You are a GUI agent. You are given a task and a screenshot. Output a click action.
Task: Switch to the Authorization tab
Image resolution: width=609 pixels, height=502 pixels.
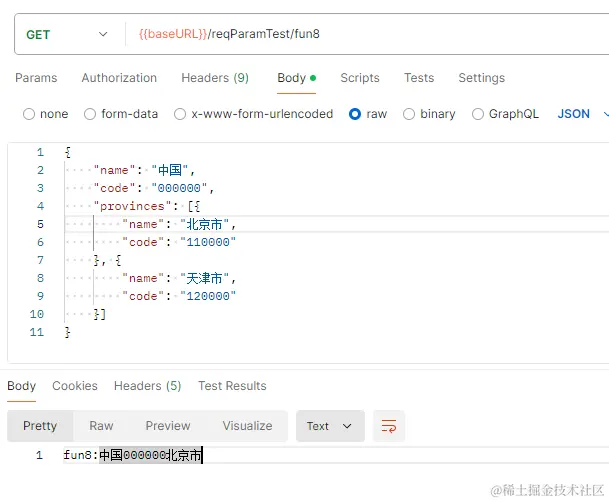click(x=119, y=78)
